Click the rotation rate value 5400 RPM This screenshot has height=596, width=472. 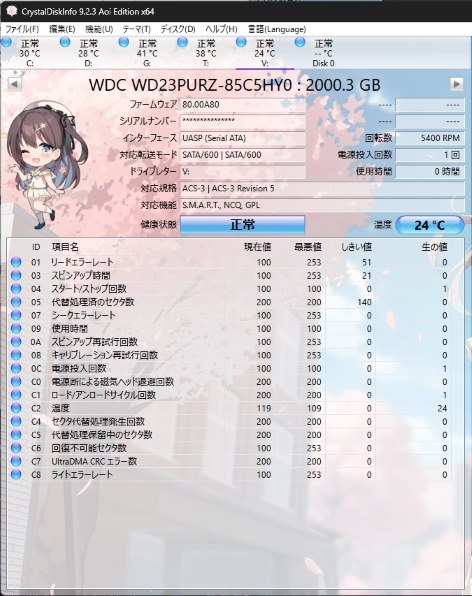(430, 138)
